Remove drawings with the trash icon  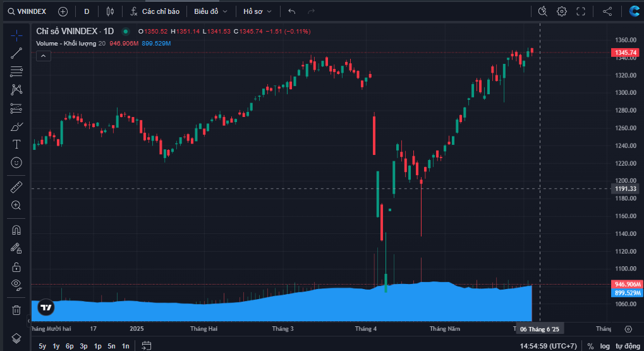click(x=16, y=310)
